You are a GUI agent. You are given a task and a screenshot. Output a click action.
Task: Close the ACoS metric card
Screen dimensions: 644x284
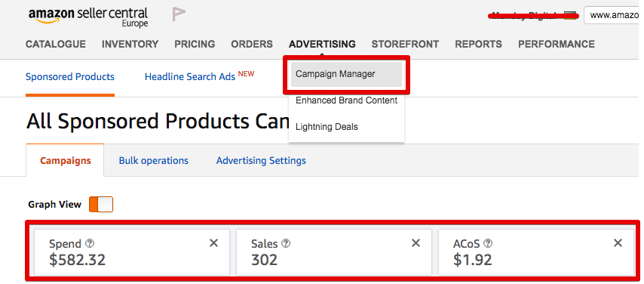click(x=618, y=243)
